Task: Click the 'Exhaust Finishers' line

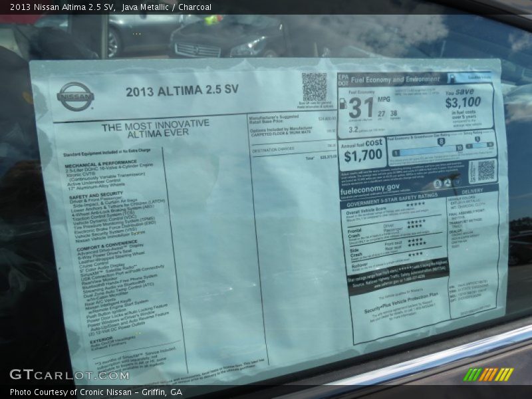Action: (x=108, y=345)
